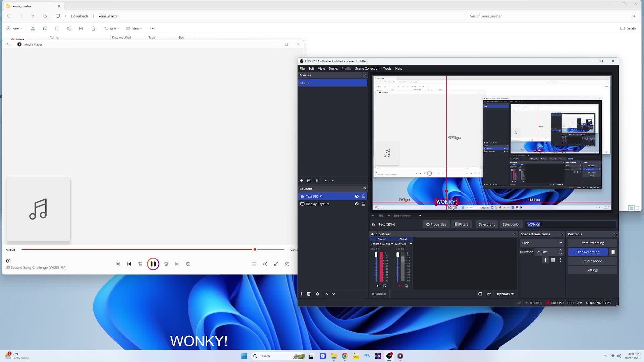This screenshot has width=644, height=362.
Task: Expand Desktop Audio channel dropdown arrow
Action: point(392,244)
